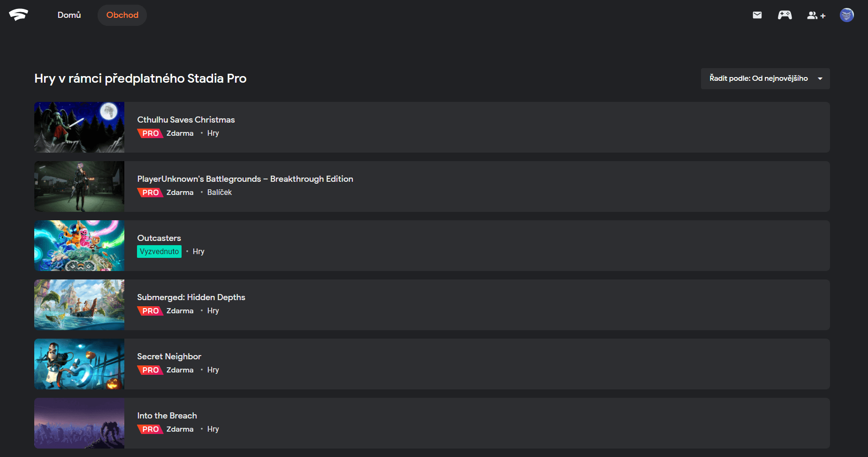Image resolution: width=868 pixels, height=457 pixels.
Task: Click the Outcasters game thumbnail
Action: (x=79, y=246)
